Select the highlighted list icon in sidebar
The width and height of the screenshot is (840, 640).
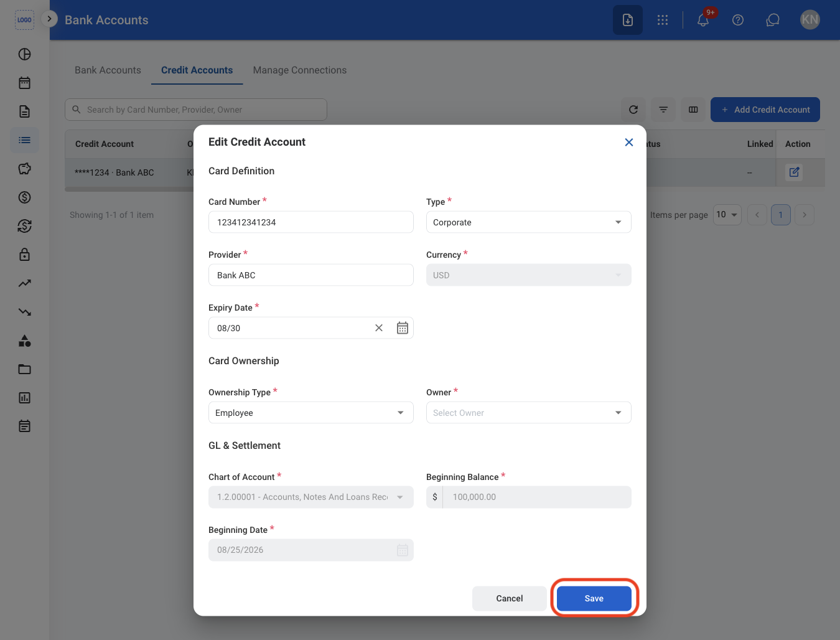click(24, 140)
